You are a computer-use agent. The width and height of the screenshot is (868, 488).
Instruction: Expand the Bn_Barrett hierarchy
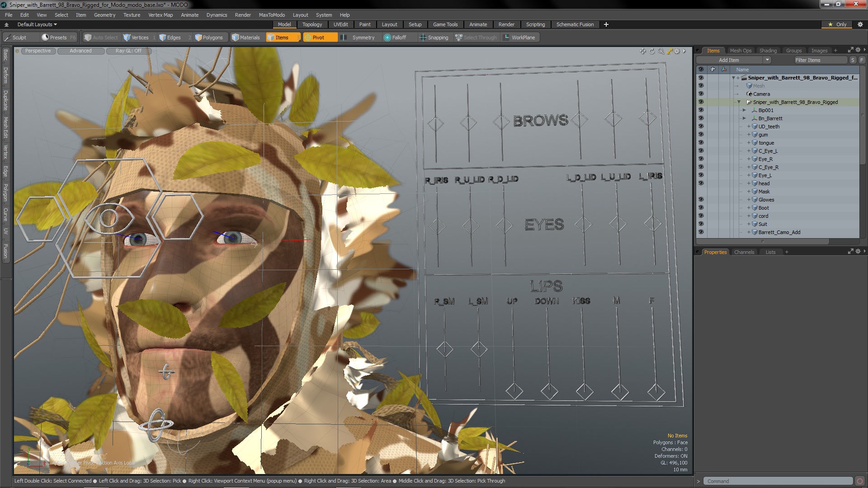[744, 118]
